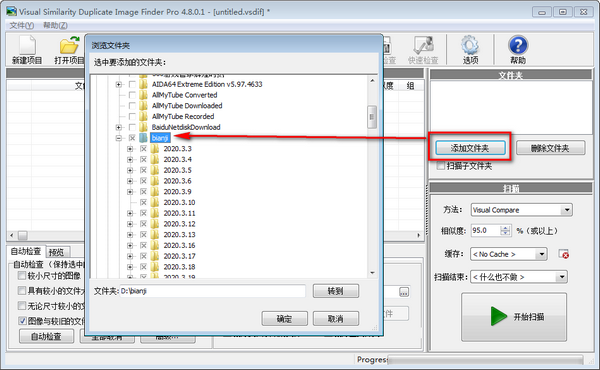Viewport: 600px width, 370px height.
Task: Click the 文件夹 path input field
Action: 212,291
